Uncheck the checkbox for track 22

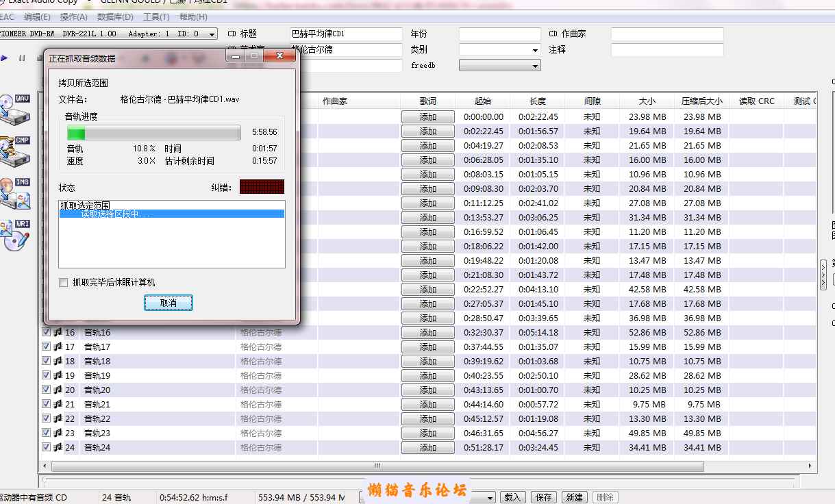coord(47,418)
